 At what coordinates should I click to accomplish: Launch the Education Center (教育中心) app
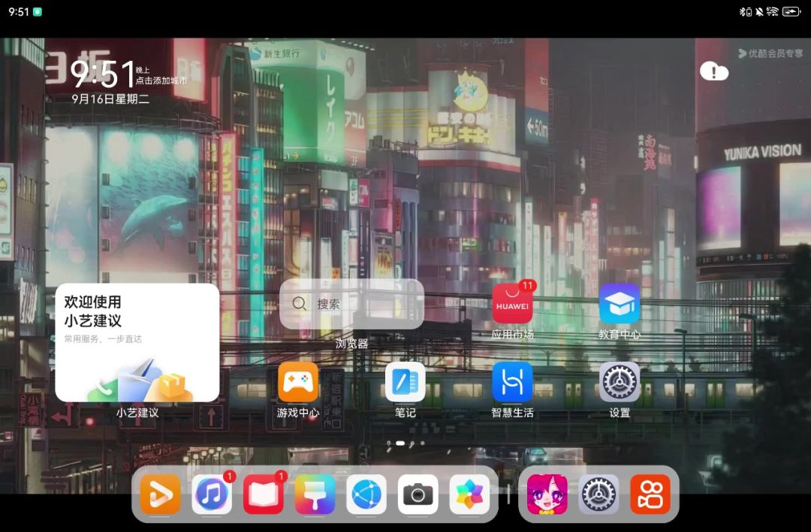point(620,304)
